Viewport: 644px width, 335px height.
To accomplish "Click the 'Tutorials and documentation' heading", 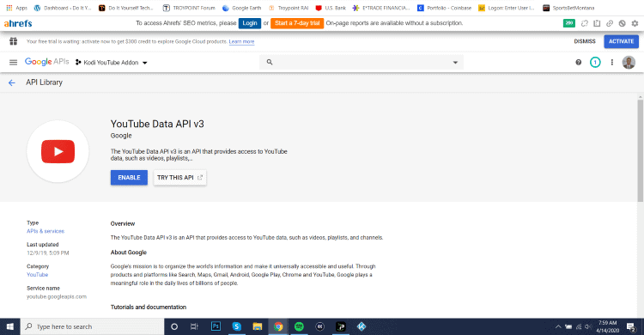I will [x=149, y=307].
